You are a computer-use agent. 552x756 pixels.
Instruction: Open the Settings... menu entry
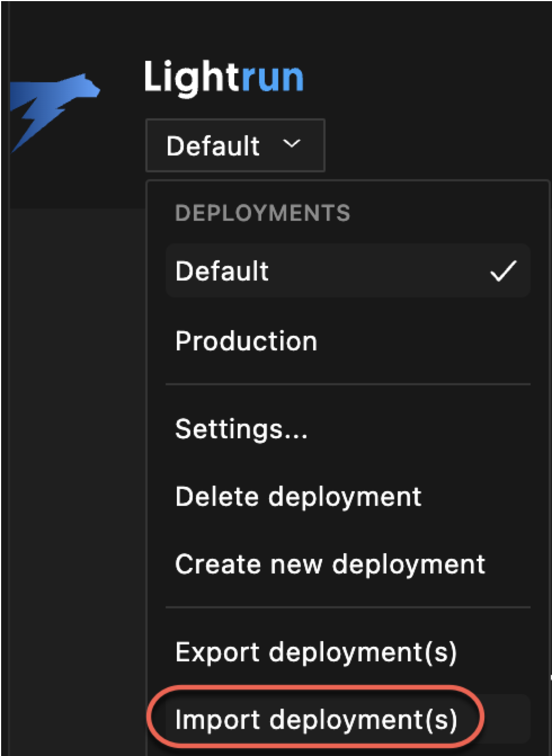point(241,429)
